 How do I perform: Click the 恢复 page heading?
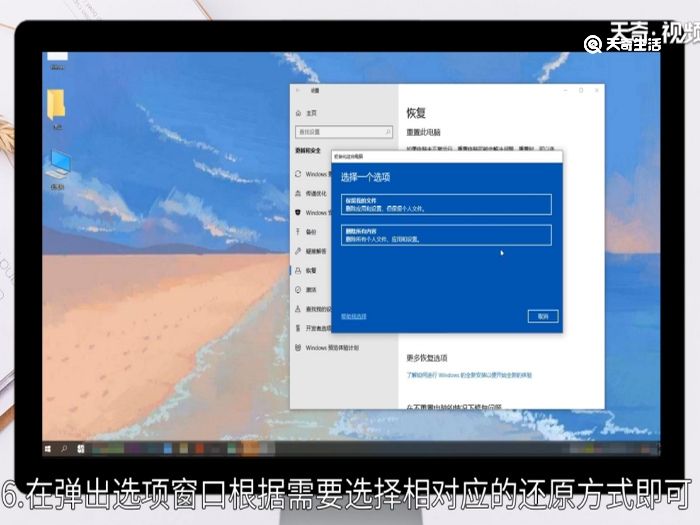click(x=416, y=113)
